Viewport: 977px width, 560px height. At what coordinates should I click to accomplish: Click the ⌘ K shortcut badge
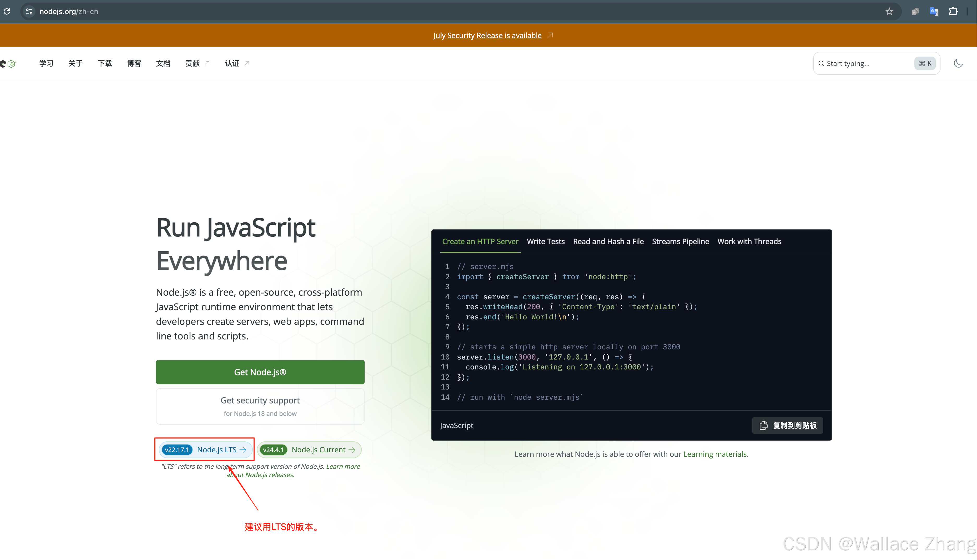point(925,63)
